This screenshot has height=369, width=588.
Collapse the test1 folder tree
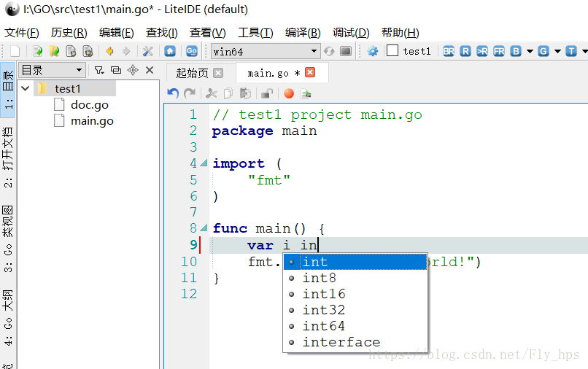pos(26,88)
